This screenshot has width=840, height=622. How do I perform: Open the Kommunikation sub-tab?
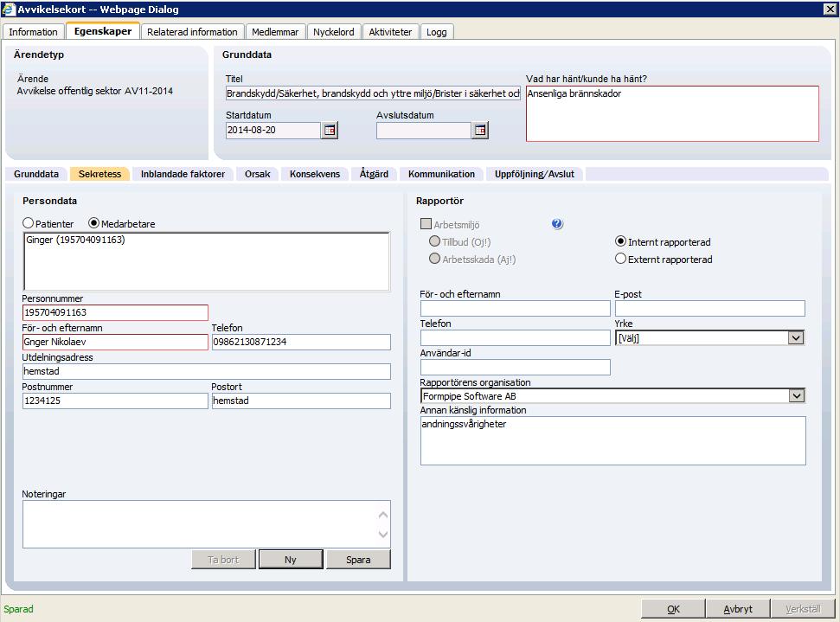pyautogui.click(x=441, y=174)
